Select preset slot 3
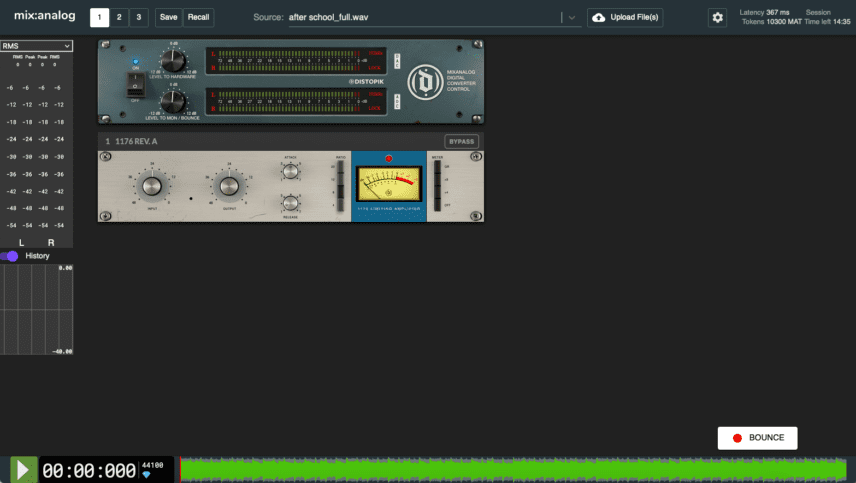Screen dimensions: 856x483 point(139,17)
